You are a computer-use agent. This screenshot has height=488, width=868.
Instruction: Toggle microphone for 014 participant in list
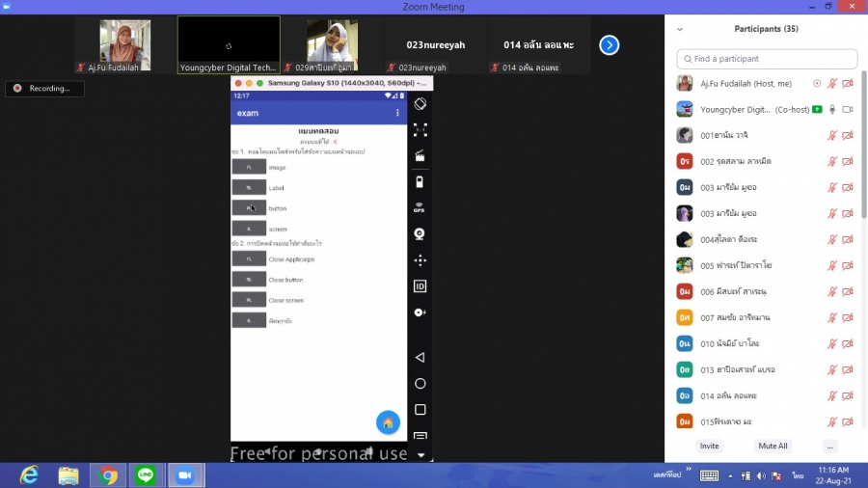pyautogui.click(x=831, y=396)
